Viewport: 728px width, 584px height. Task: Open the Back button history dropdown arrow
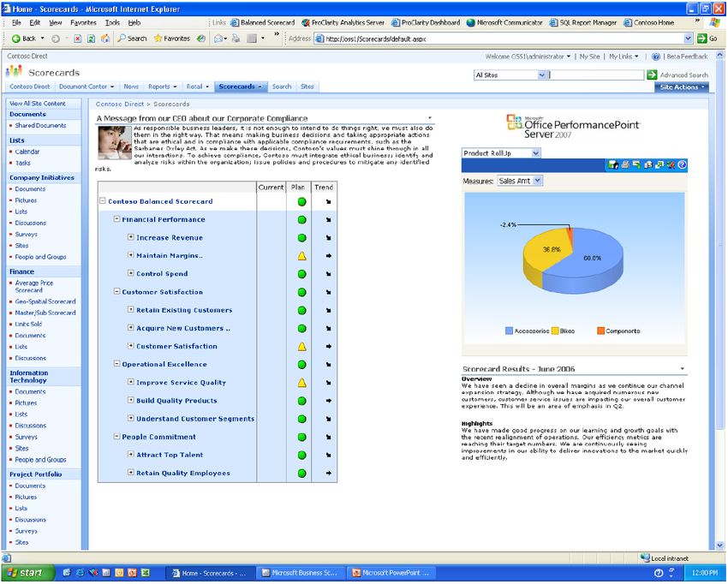tap(43, 39)
